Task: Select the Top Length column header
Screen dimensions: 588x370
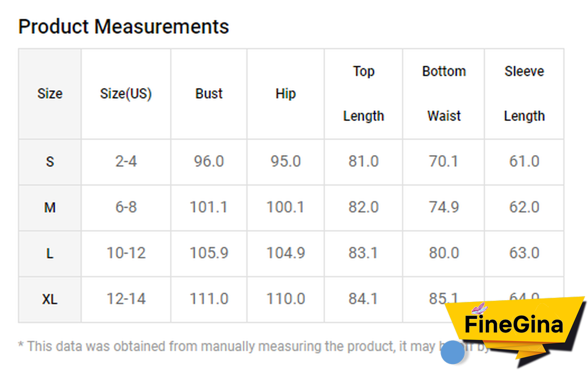Action: pyautogui.click(x=363, y=94)
